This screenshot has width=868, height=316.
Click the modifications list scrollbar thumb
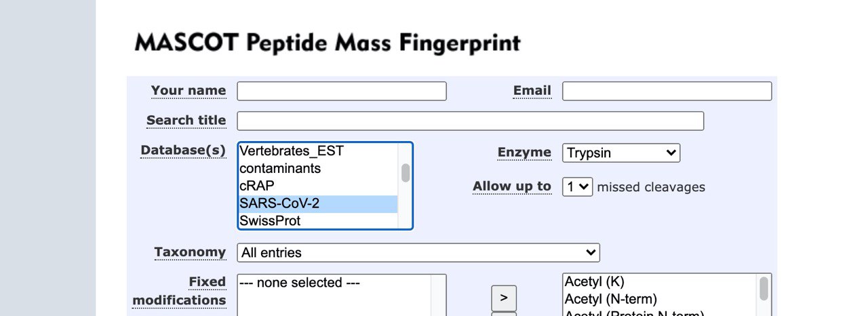click(x=764, y=288)
